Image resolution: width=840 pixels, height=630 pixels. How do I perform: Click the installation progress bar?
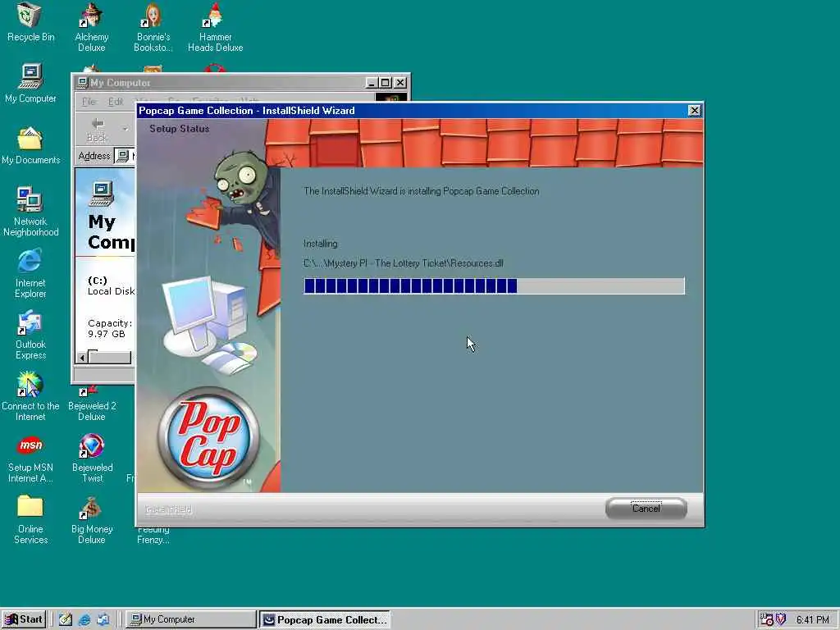coord(494,285)
